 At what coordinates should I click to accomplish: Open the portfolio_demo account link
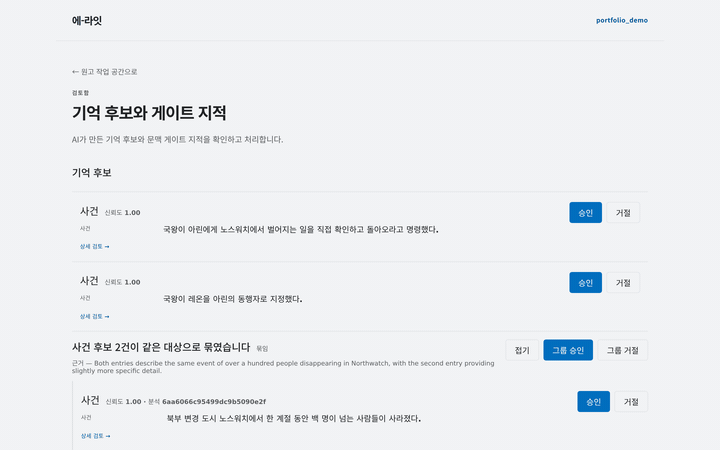coord(622,20)
